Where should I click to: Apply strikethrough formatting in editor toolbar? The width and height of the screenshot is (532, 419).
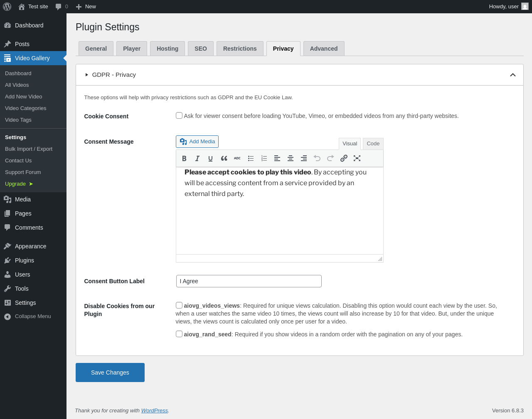coord(237,158)
